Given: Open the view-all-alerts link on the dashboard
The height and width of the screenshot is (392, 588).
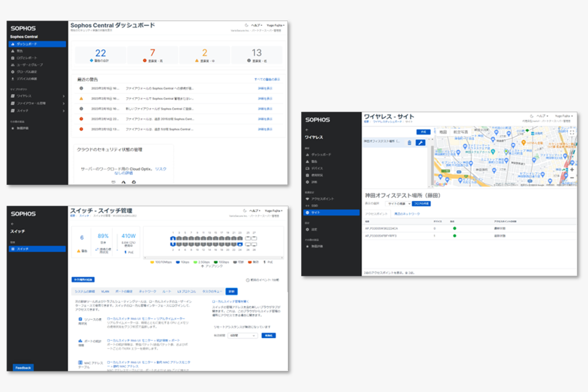Looking at the screenshot, I should point(267,79).
